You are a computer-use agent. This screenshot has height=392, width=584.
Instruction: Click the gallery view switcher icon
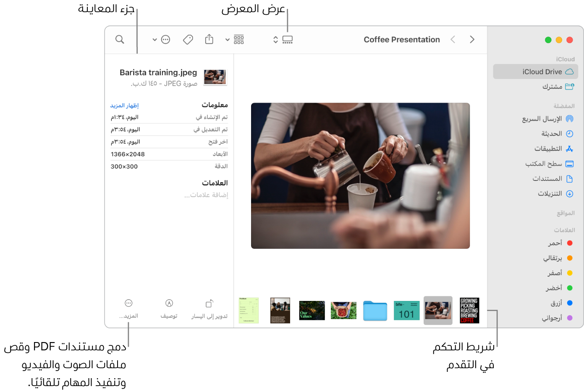[x=288, y=39]
